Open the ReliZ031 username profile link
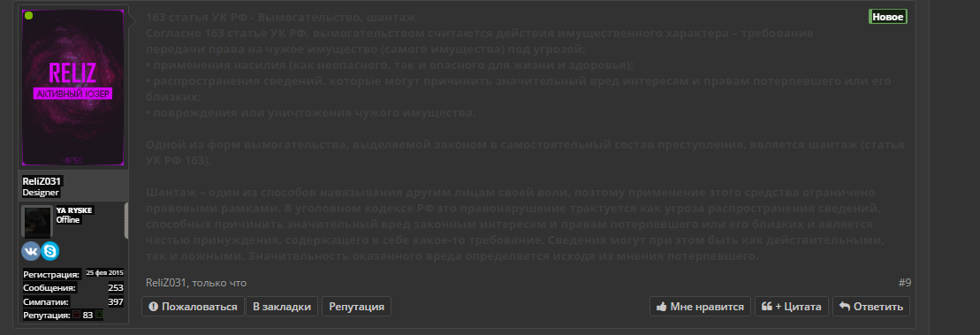Image resolution: width=980 pixels, height=335 pixels. [42, 180]
